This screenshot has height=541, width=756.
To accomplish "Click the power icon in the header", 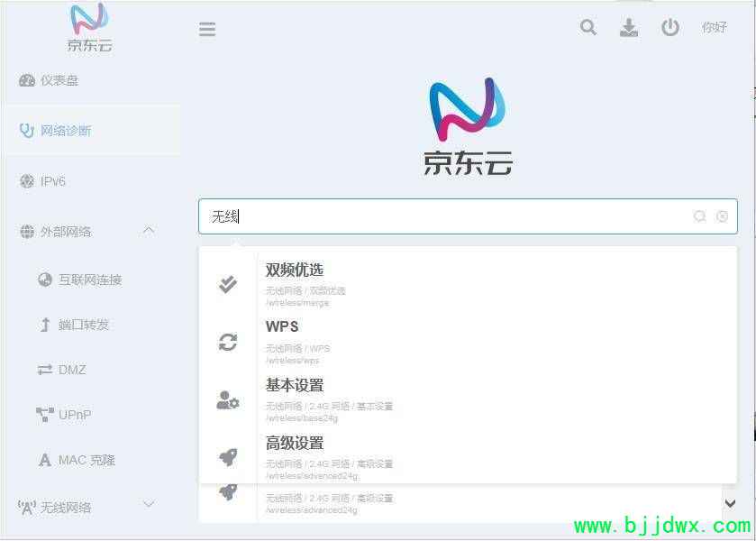I will click(x=670, y=28).
